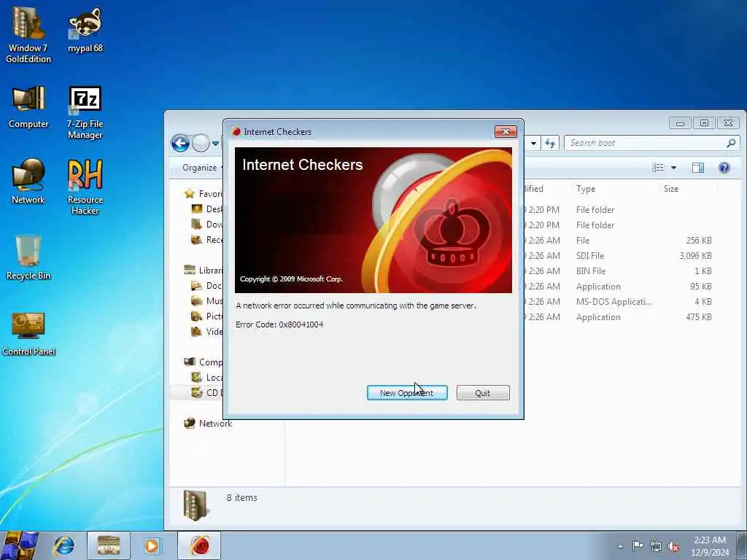The image size is (747, 560).
Task: Go back in the Explorer window
Action: tap(181, 143)
